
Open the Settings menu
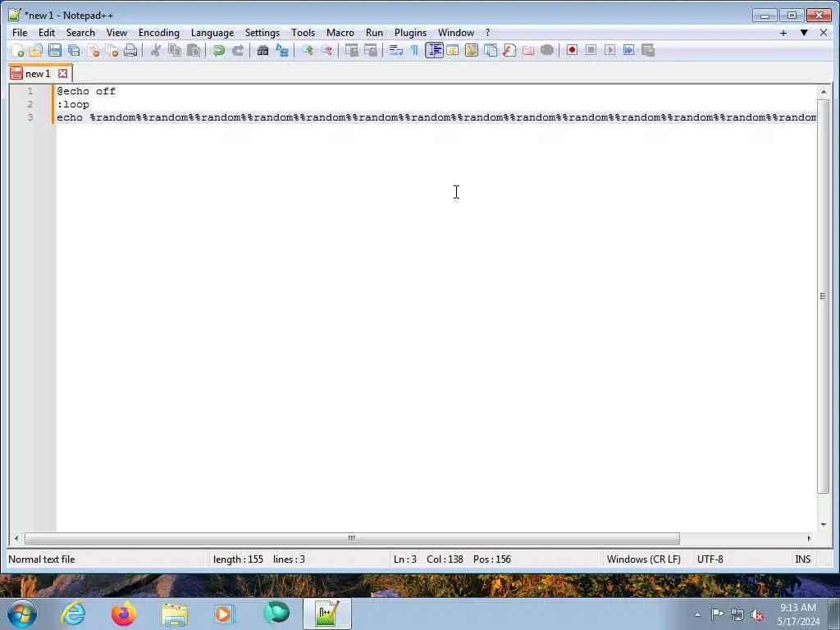click(262, 33)
